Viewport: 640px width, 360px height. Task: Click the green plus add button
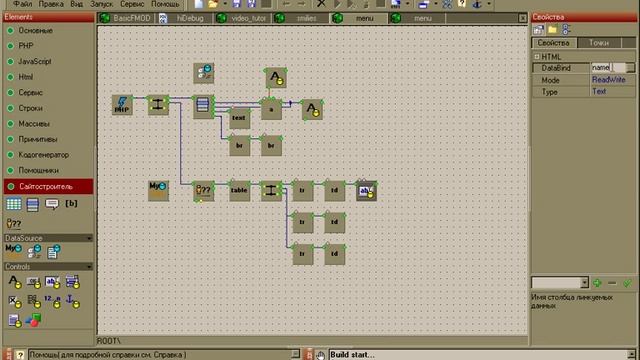pyautogui.click(x=597, y=282)
